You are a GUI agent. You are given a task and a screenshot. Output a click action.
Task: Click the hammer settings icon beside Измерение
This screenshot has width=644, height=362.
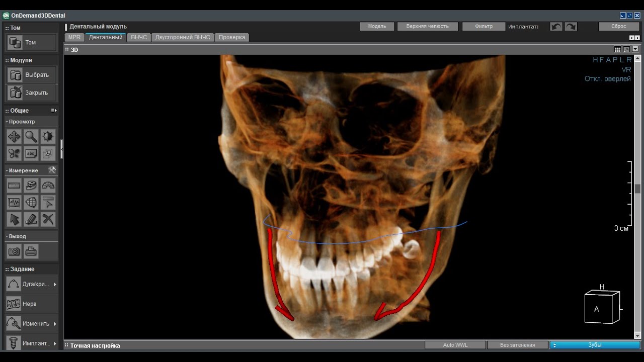pos(52,170)
